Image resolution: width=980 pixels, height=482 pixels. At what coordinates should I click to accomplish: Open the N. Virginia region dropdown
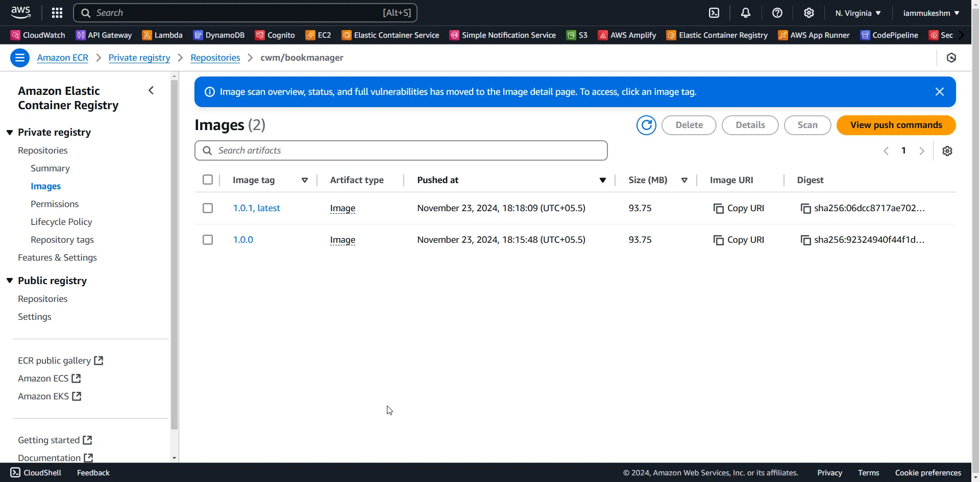pos(857,13)
